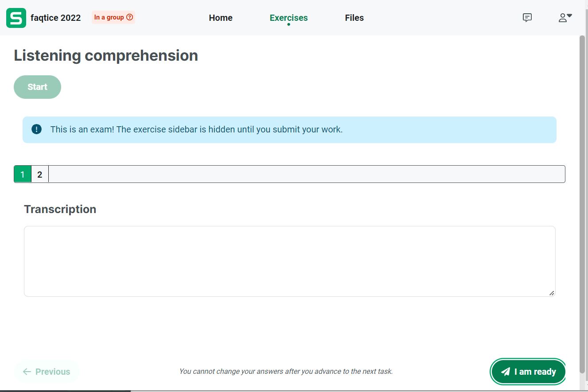Click the Previous navigation button
The width and height of the screenshot is (588, 392).
[47, 372]
